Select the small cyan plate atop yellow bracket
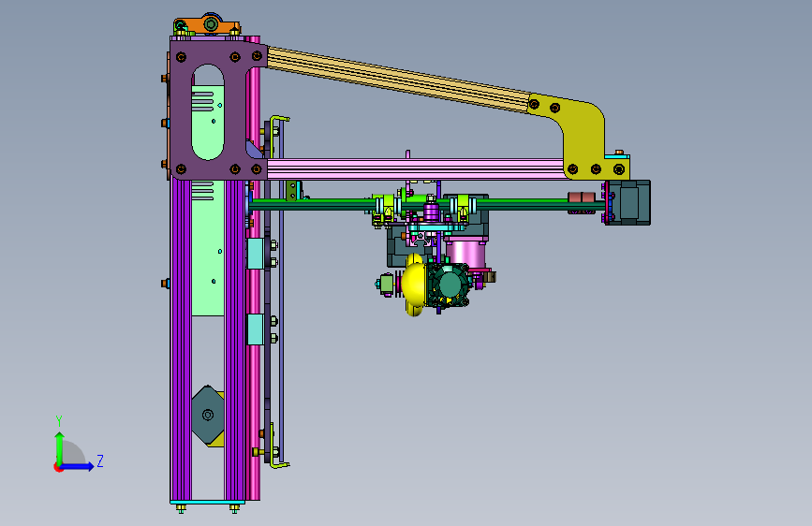 point(617,156)
